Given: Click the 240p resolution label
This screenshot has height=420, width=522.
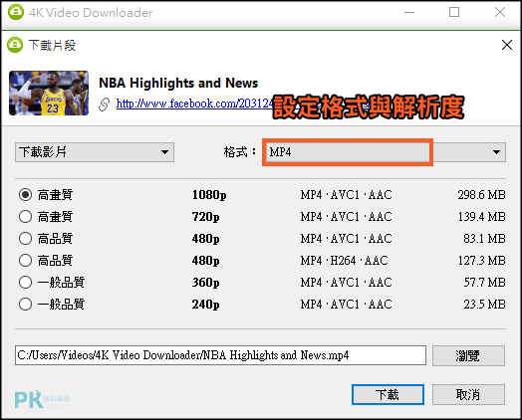Looking at the screenshot, I should [206, 305].
